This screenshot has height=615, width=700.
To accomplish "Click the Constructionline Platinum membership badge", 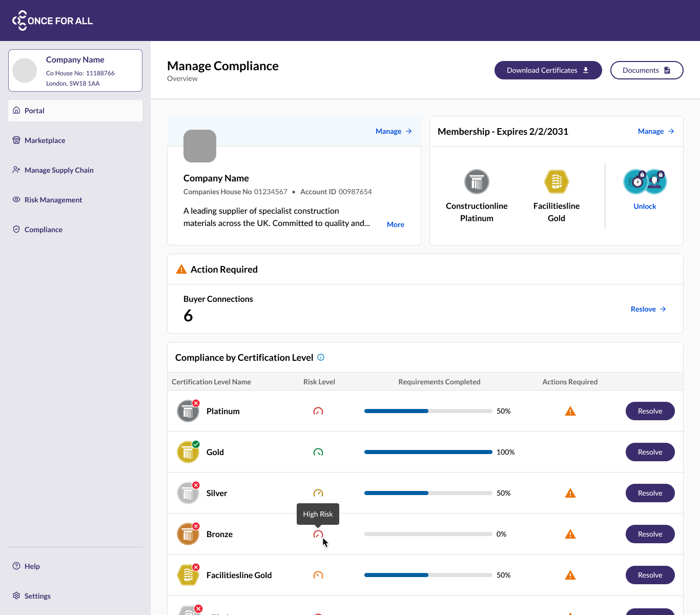I will point(477,182).
